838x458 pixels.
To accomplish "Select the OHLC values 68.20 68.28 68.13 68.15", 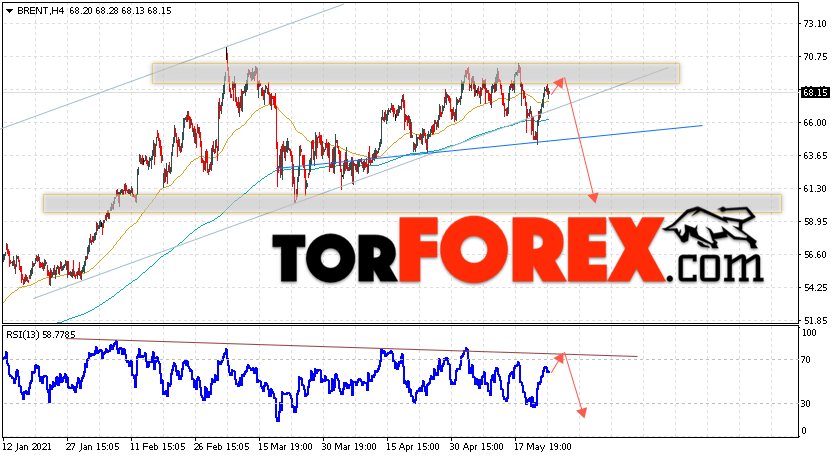I will point(120,11).
